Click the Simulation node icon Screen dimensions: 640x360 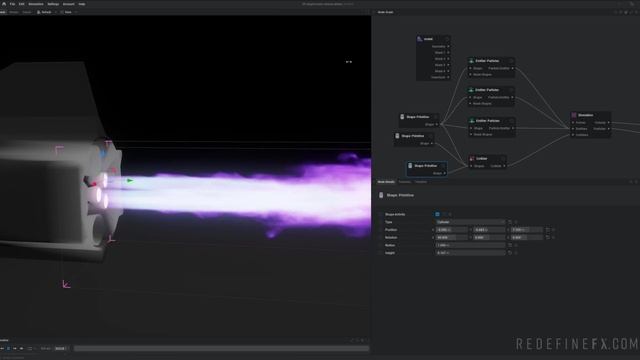click(574, 115)
